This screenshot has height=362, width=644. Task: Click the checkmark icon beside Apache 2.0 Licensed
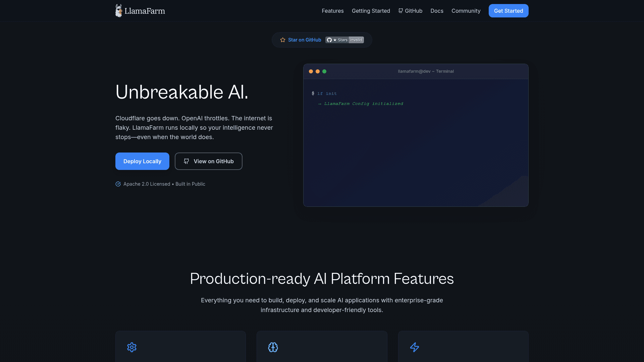(118, 184)
